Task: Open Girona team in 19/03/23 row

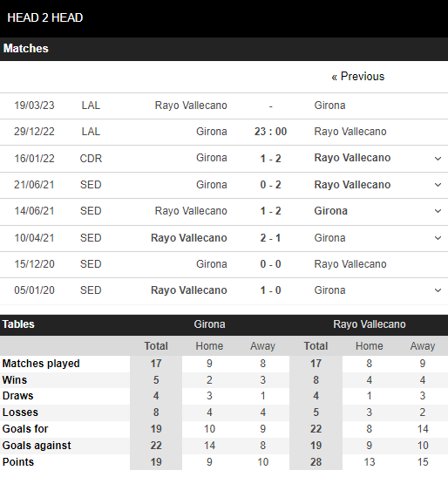Action: [x=329, y=106]
